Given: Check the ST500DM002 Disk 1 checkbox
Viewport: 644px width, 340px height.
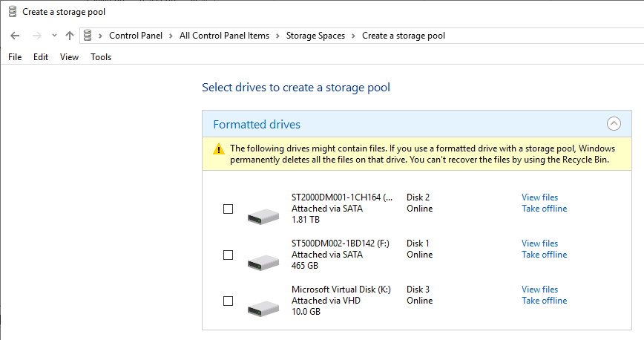Looking at the screenshot, I should [228, 255].
